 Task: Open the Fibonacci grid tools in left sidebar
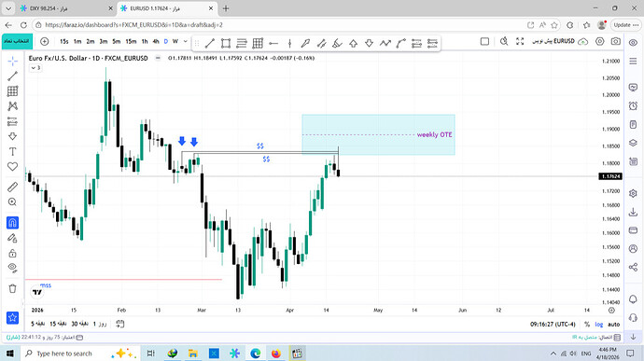click(12, 91)
